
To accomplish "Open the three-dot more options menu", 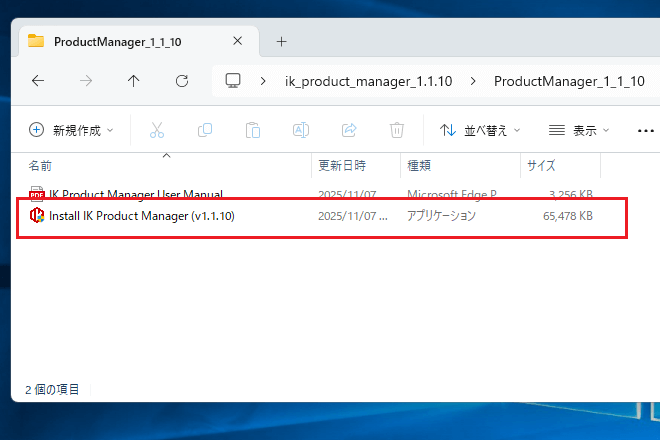I will point(644,130).
